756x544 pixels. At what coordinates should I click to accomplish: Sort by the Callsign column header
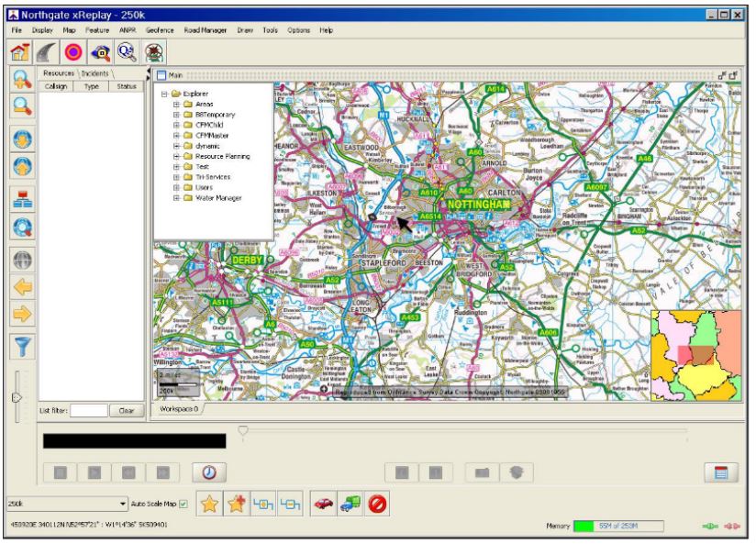(x=56, y=86)
